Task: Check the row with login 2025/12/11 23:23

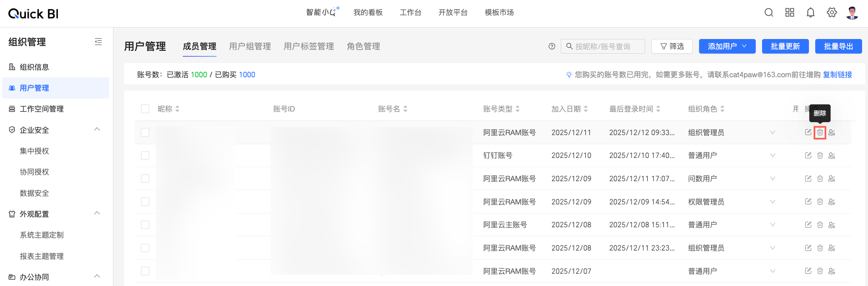Action: pos(145,248)
